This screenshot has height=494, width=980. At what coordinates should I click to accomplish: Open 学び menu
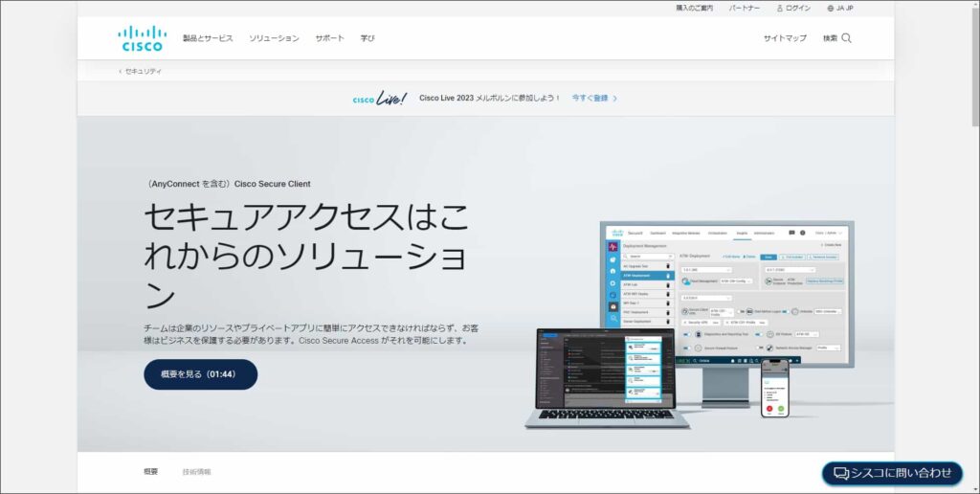point(367,38)
